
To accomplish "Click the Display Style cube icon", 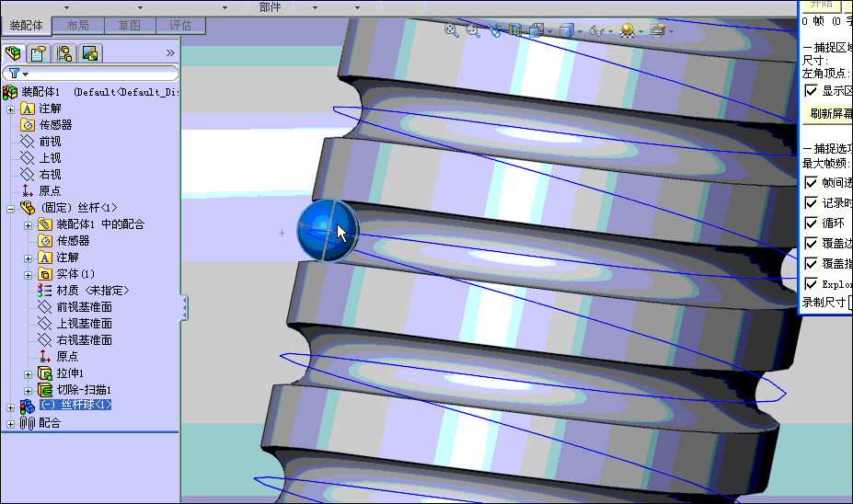I will pyautogui.click(x=567, y=30).
